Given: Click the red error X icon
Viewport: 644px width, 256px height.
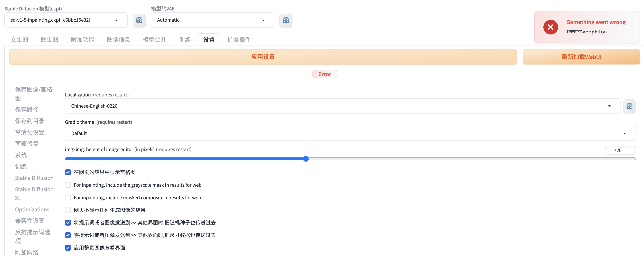Looking at the screenshot, I should [550, 27].
